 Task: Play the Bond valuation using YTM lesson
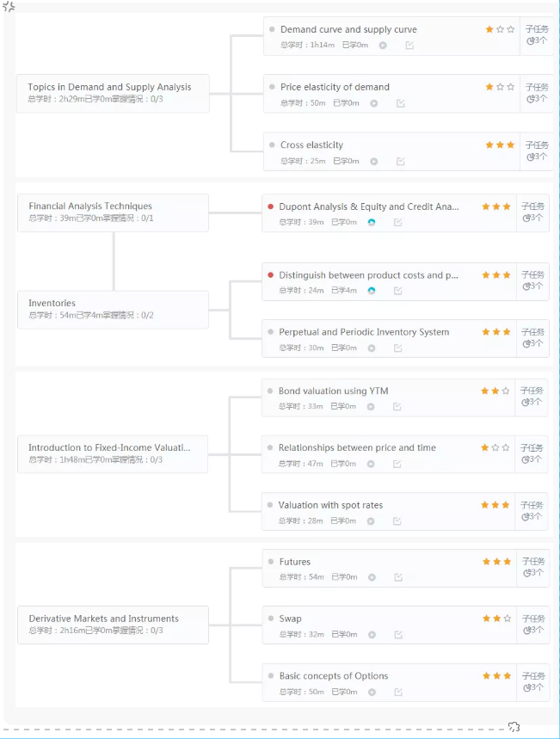pos(372,406)
